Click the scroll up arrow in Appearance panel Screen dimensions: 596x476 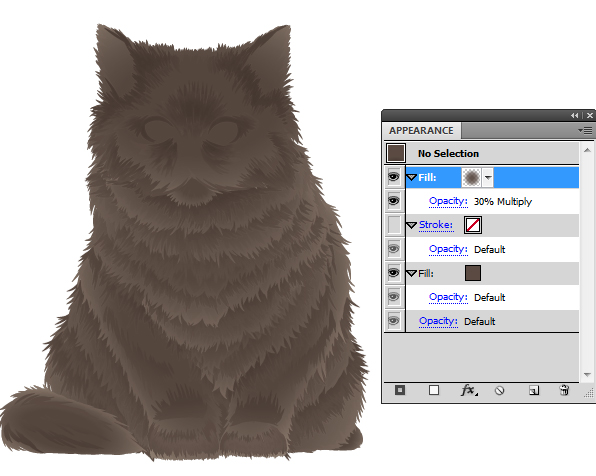[x=587, y=150]
